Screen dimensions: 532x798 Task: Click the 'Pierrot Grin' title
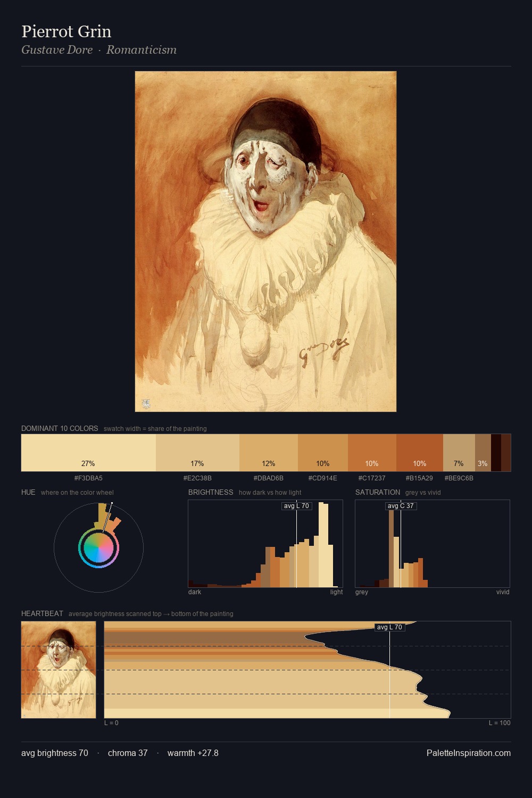(66, 31)
